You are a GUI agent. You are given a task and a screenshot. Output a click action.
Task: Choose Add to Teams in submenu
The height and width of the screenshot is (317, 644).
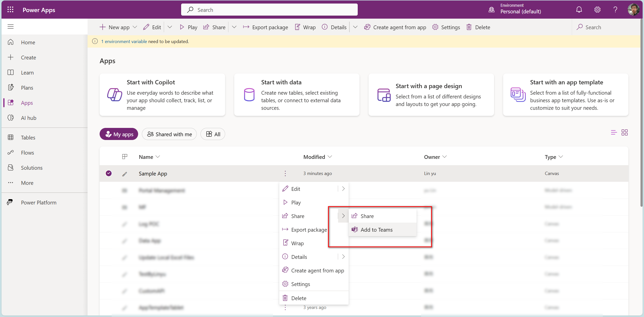(x=376, y=230)
